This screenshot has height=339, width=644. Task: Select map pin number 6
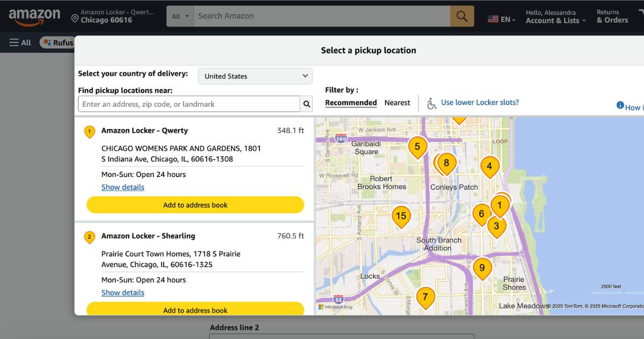point(481,215)
